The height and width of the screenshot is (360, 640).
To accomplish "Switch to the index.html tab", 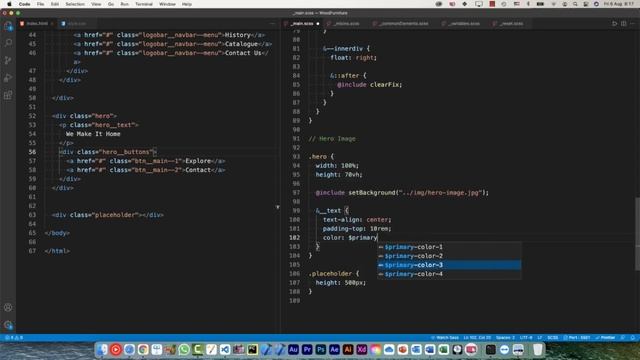I will [37, 24].
